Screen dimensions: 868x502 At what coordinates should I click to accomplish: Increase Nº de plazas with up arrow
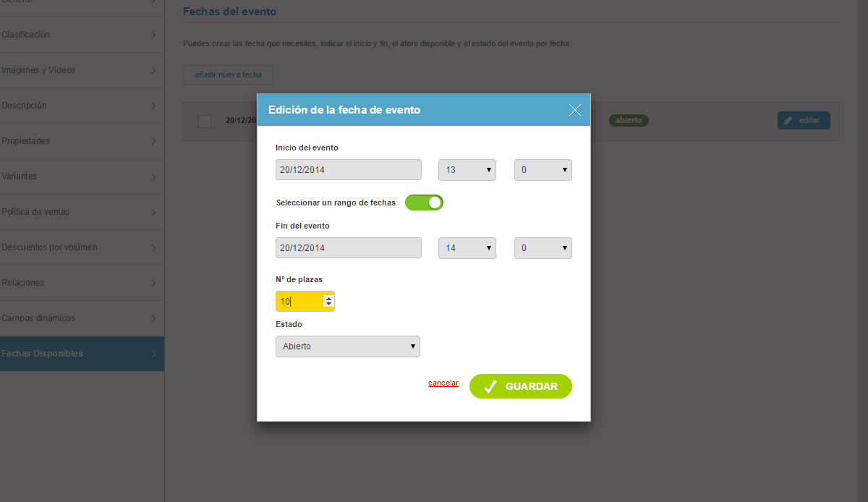(x=328, y=298)
